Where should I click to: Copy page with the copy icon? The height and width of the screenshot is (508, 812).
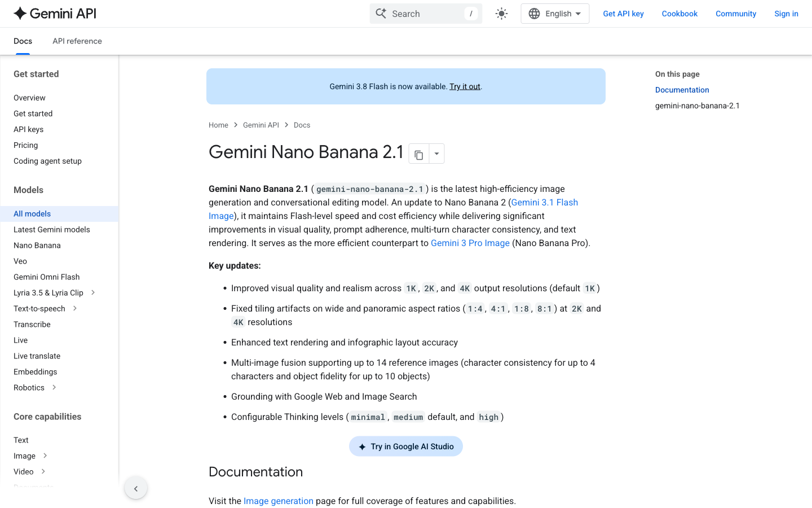pyautogui.click(x=418, y=154)
